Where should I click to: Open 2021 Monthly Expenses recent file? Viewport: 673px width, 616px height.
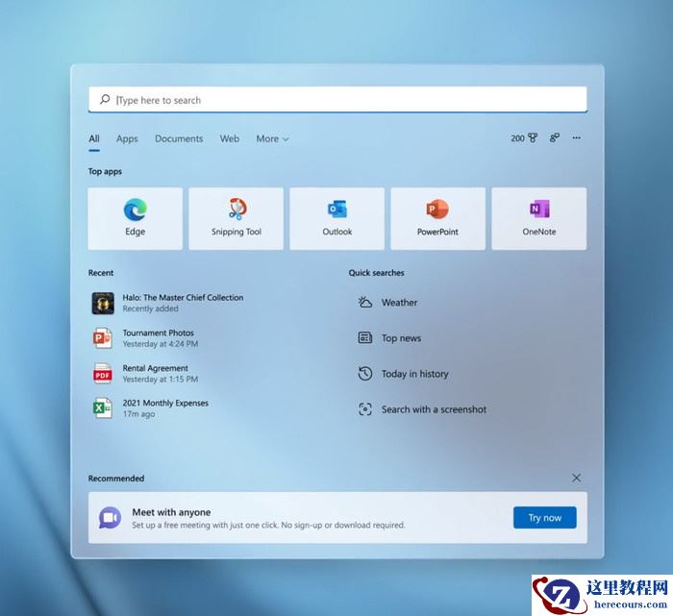click(150, 408)
